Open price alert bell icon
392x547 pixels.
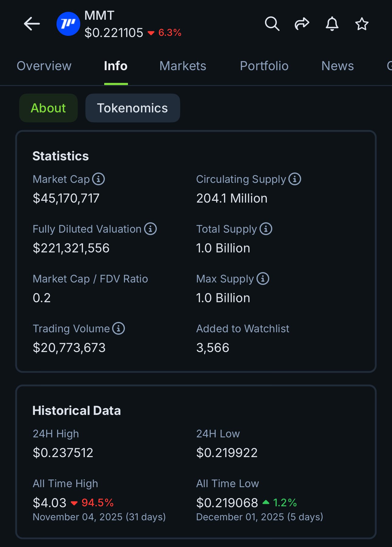coord(332,24)
